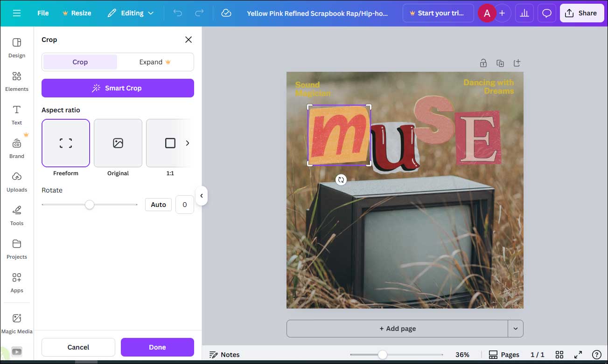Duplicate the page using the copy icon
The height and width of the screenshot is (364, 608).
(x=500, y=62)
